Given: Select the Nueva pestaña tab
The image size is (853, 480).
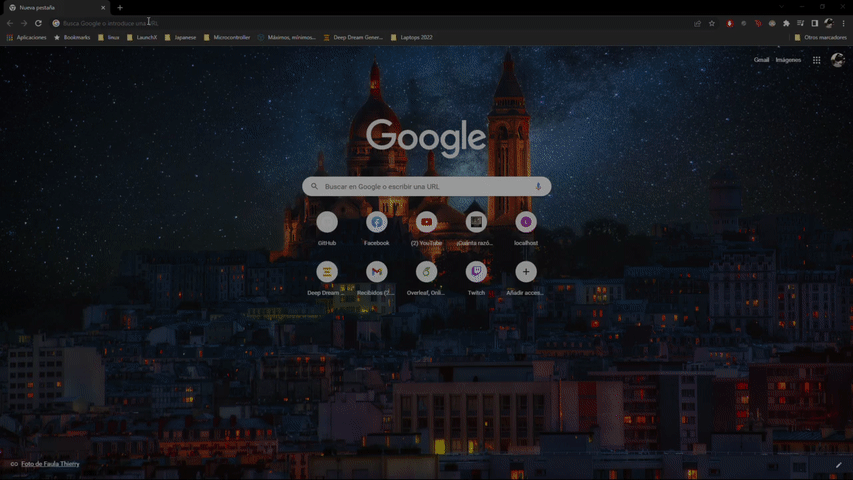Looking at the screenshot, I should (55, 8).
